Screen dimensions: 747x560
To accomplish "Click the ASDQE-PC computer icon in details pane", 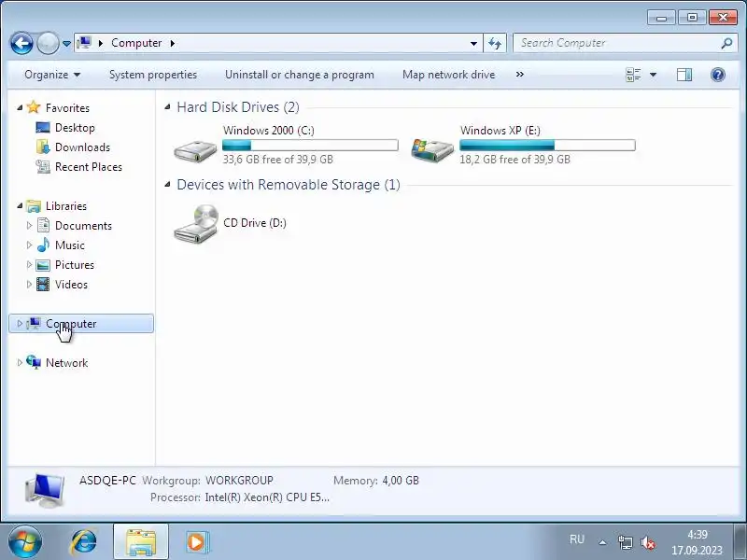I will 44,491.
